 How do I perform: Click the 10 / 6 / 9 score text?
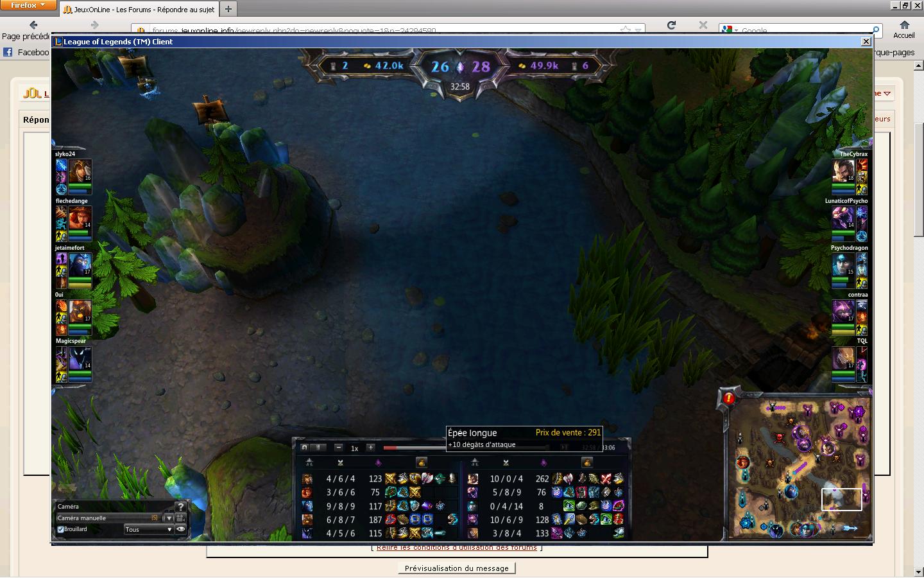coord(506,520)
